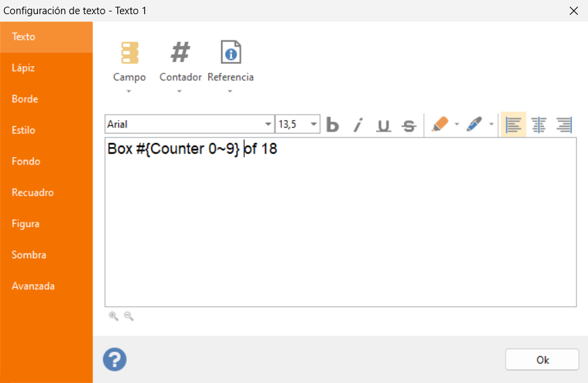The width and height of the screenshot is (588, 383).
Task: Open the Arial font family dropdown
Action: coord(268,124)
